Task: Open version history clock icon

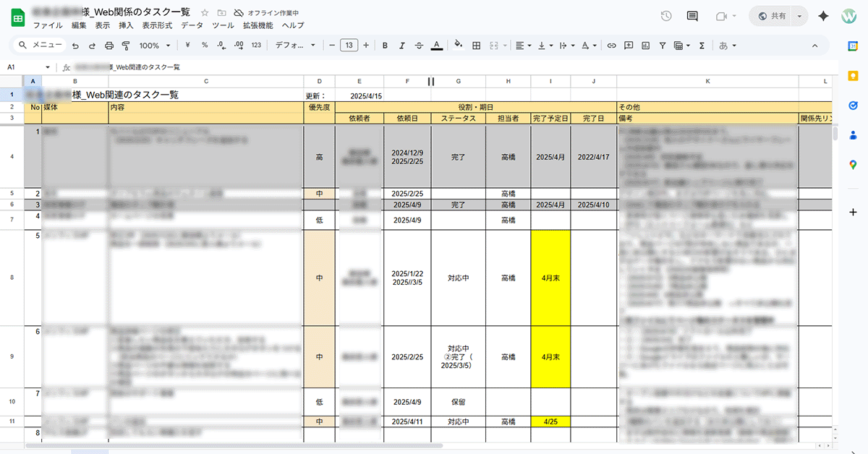Action: tap(666, 16)
